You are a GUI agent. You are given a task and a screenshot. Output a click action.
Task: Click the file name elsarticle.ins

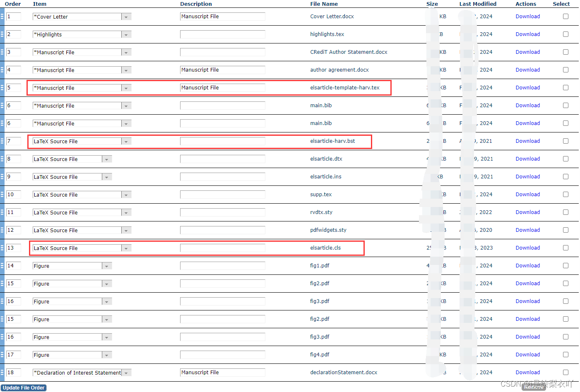tap(326, 177)
